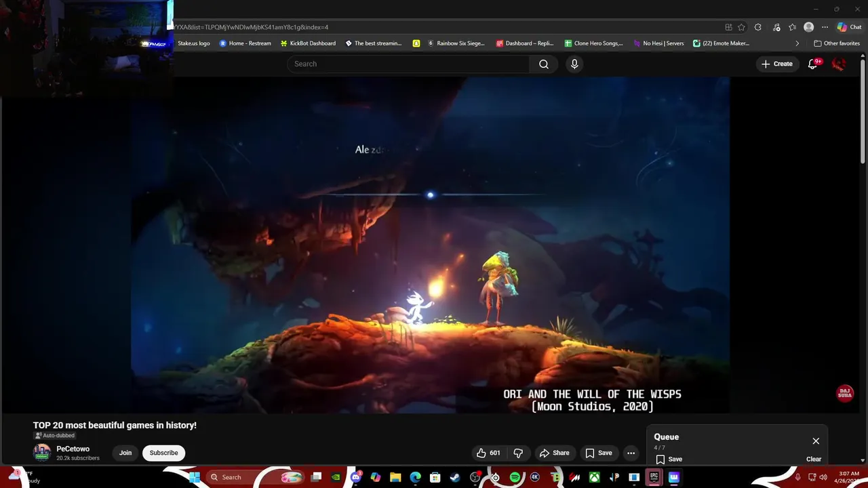Open Copilot Chat sidebar
The image size is (868, 488).
849,27
